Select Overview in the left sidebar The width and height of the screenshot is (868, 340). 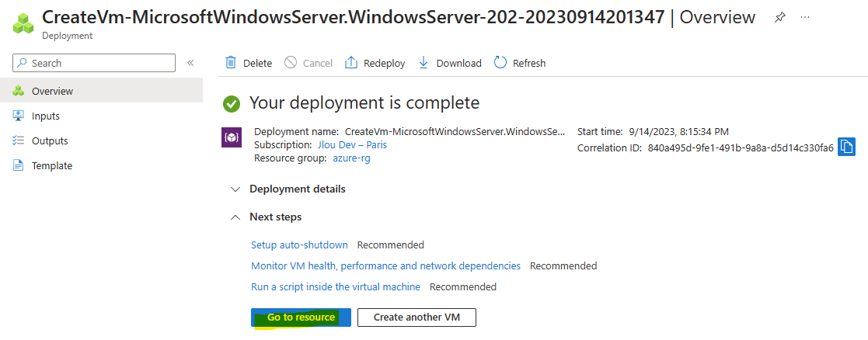pos(101,91)
